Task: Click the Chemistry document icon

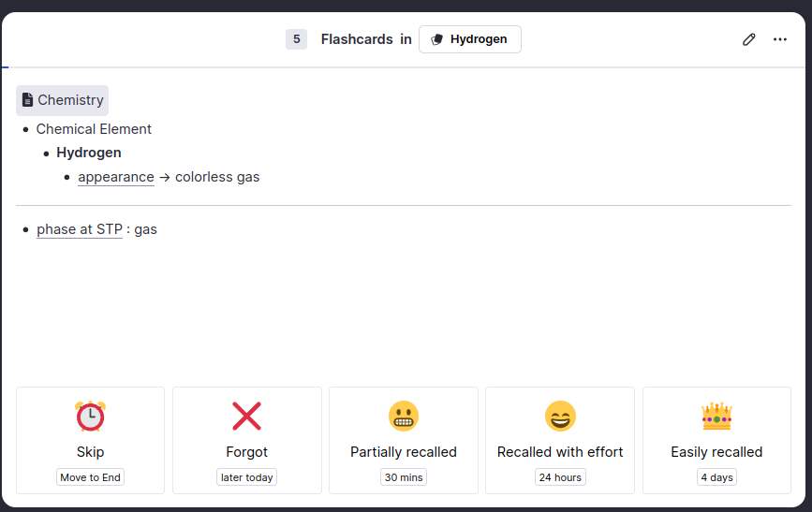Action: click(28, 100)
